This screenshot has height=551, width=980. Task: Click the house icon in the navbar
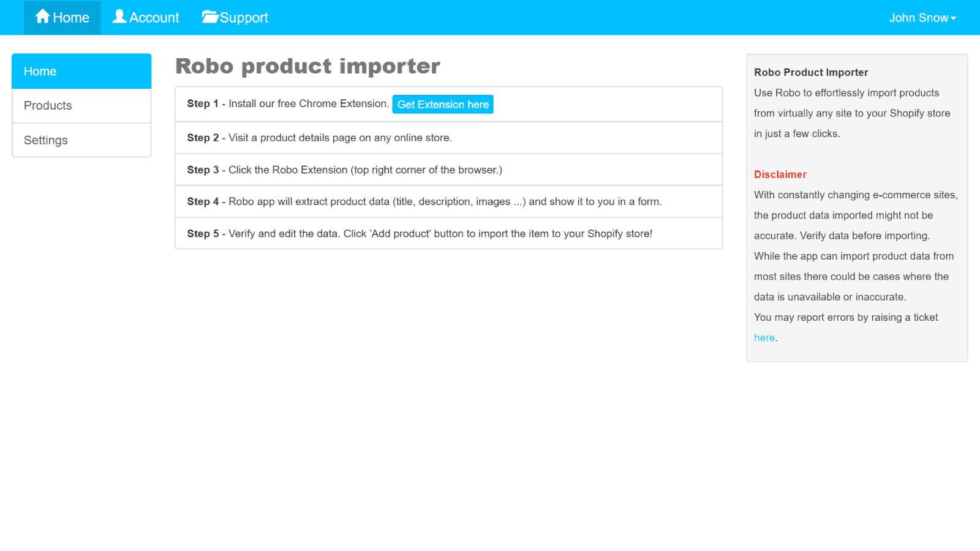42,16
